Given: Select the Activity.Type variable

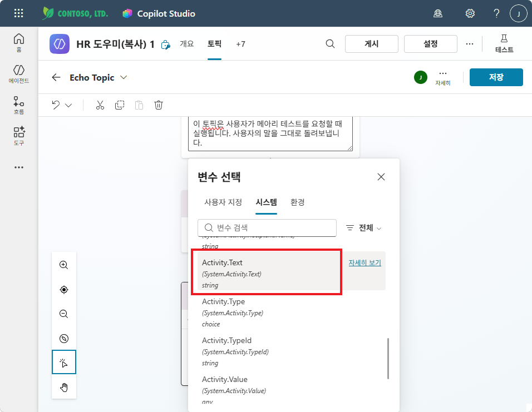Looking at the screenshot, I should coord(292,312).
